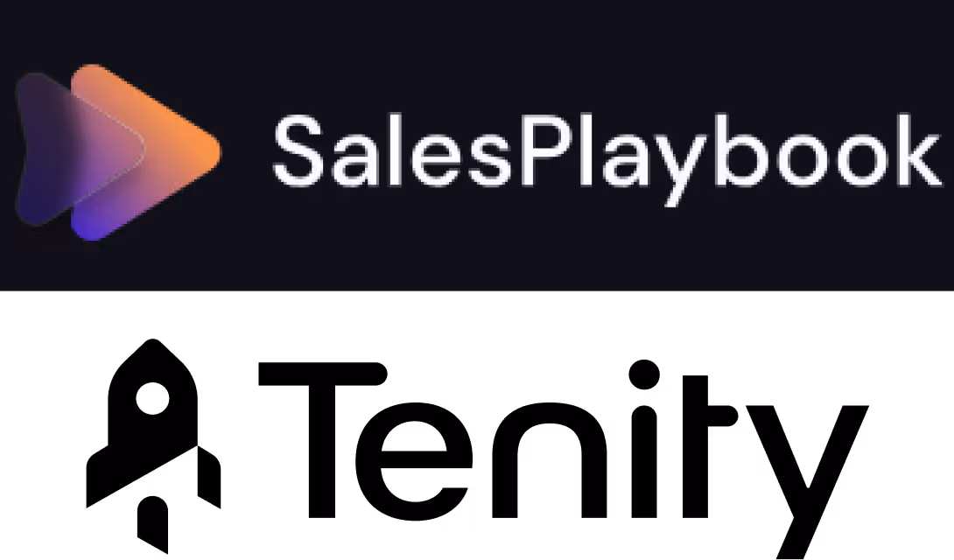Click the SalesPlaybook play-arrow logo icon
This screenshot has width=954, height=560.
(118, 152)
